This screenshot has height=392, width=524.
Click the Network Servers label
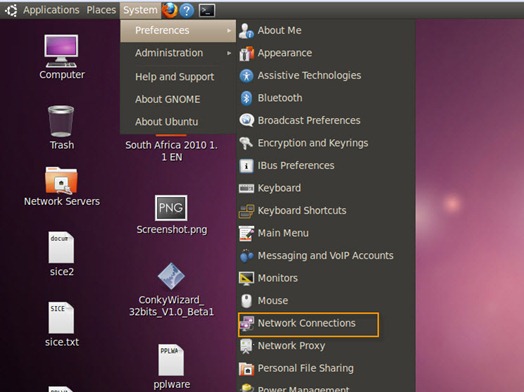[62, 202]
